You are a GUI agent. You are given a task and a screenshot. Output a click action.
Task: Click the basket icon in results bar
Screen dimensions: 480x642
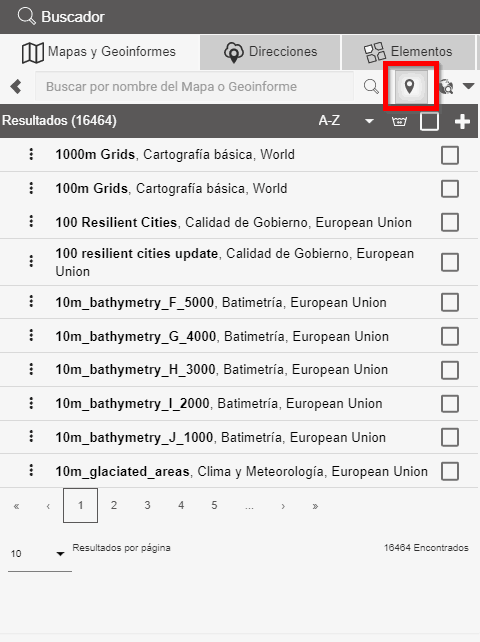pos(399,121)
